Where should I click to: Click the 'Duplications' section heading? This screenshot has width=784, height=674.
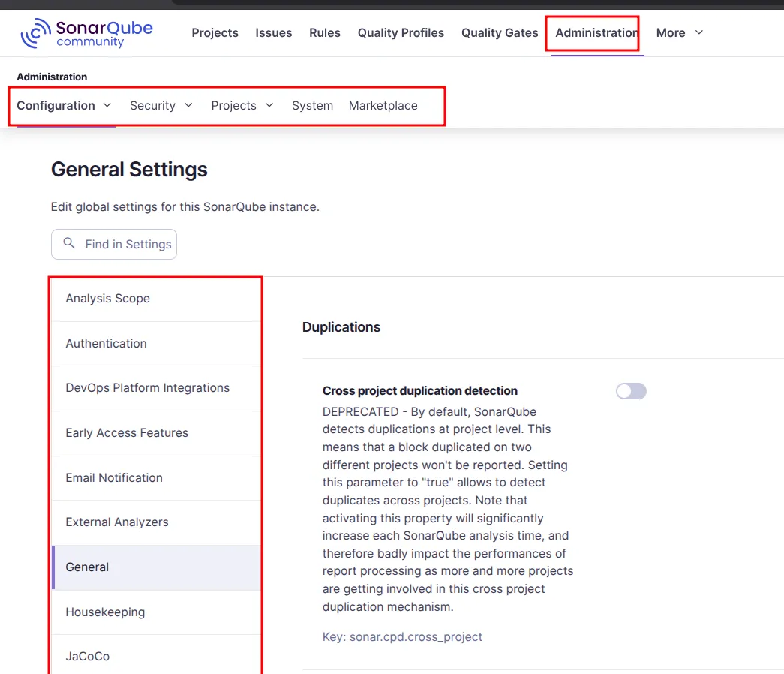tap(341, 327)
